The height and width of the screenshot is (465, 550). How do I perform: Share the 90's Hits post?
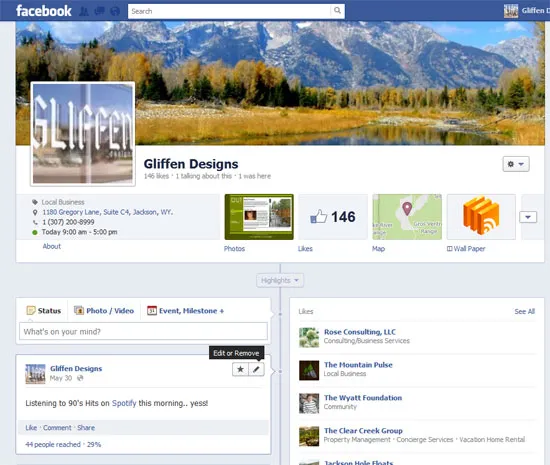coord(86,427)
